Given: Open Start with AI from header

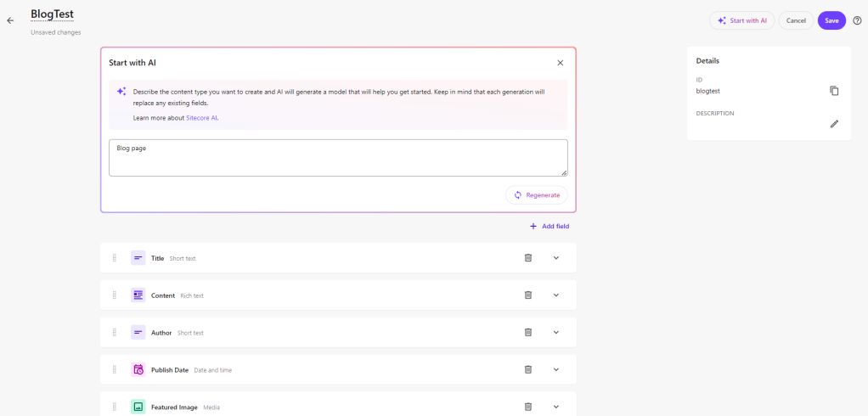Looking at the screenshot, I should (x=741, y=20).
